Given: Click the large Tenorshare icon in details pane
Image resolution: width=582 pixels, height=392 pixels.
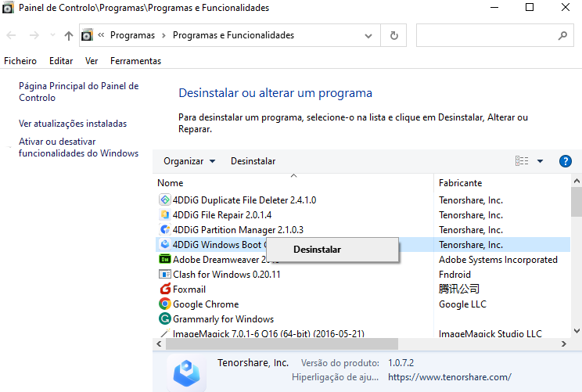Looking at the screenshot, I should click(186, 373).
